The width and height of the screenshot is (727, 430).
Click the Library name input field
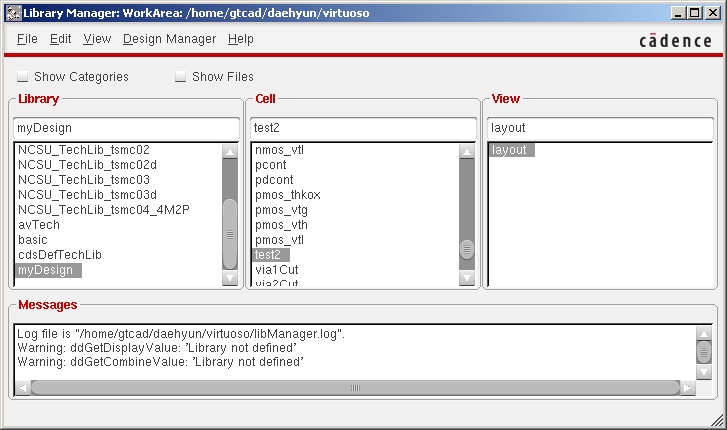click(125, 128)
